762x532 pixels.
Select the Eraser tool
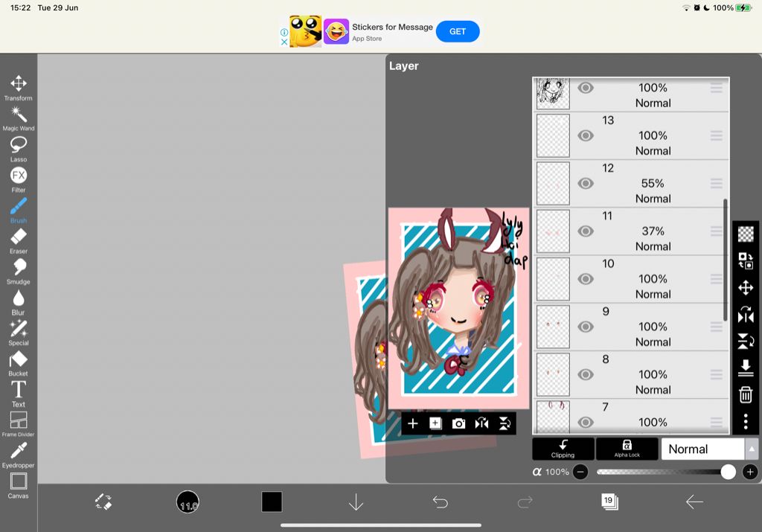(x=19, y=241)
